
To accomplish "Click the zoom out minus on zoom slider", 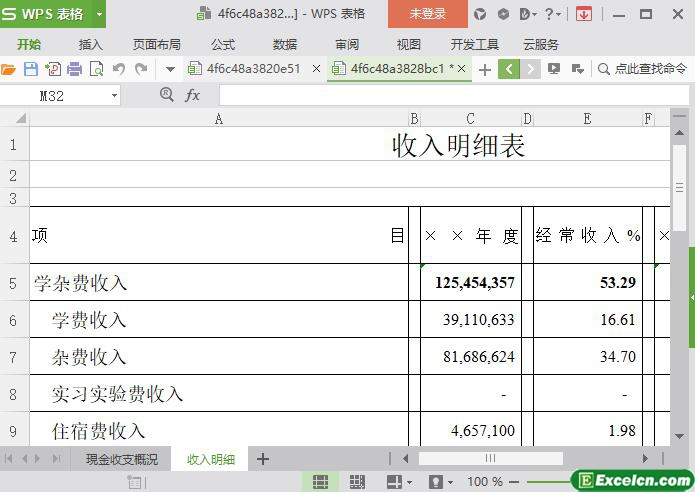I will [511, 482].
